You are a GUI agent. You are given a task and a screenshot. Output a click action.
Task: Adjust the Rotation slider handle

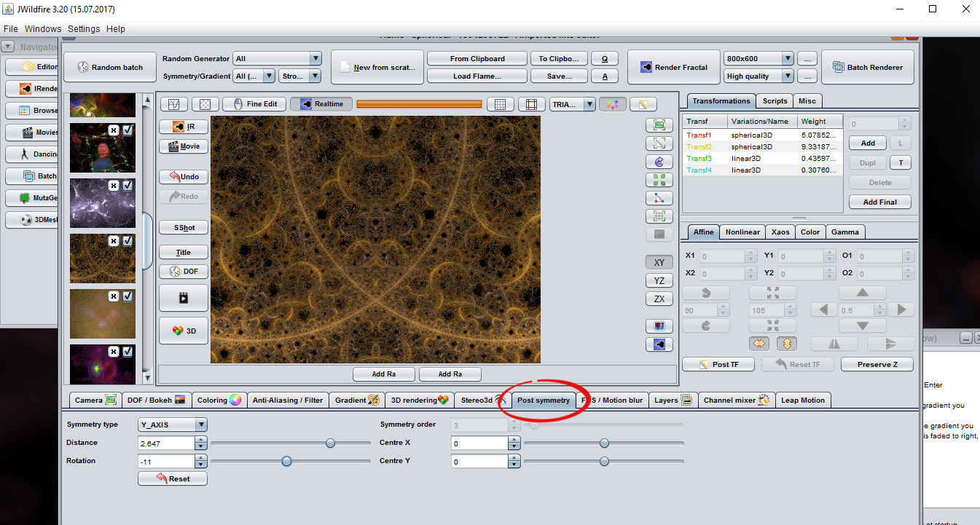[x=286, y=461]
